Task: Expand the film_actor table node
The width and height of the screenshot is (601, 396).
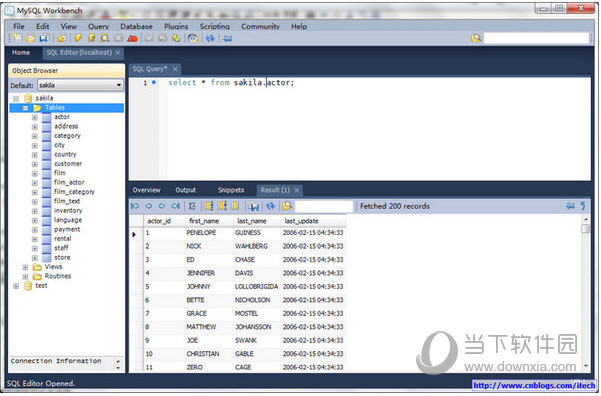Action: pyautogui.click(x=34, y=183)
